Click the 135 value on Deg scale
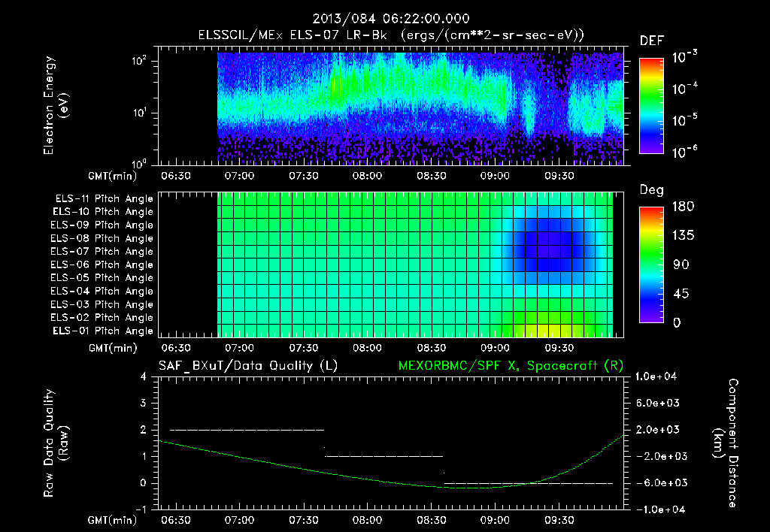This screenshot has height=532, width=770. click(683, 235)
